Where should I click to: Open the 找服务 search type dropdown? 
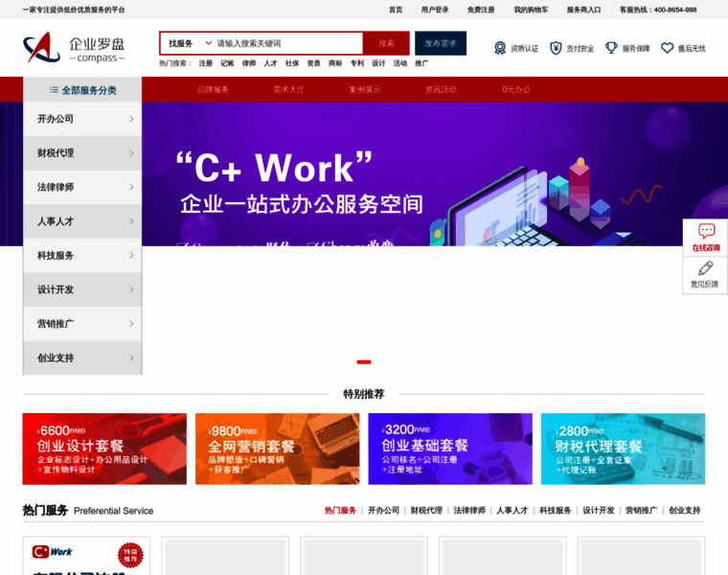pyautogui.click(x=190, y=43)
